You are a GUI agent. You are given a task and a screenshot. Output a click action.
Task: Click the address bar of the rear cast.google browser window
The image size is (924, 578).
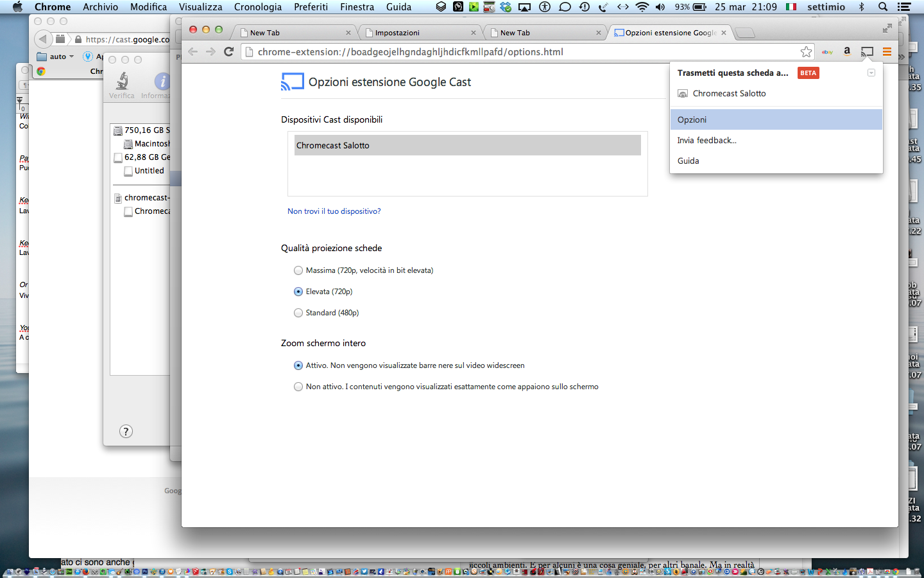[122, 39]
